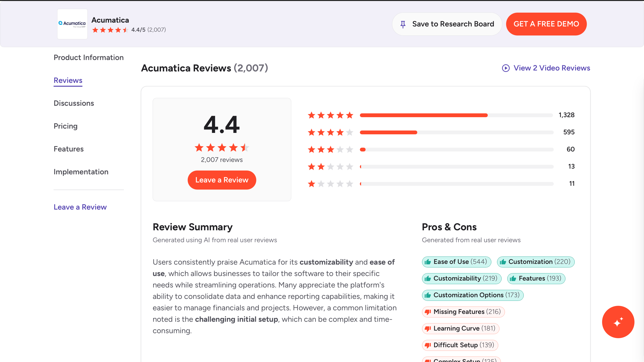Select Customization (220) pro tag
The width and height of the screenshot is (644, 362).
point(536,262)
